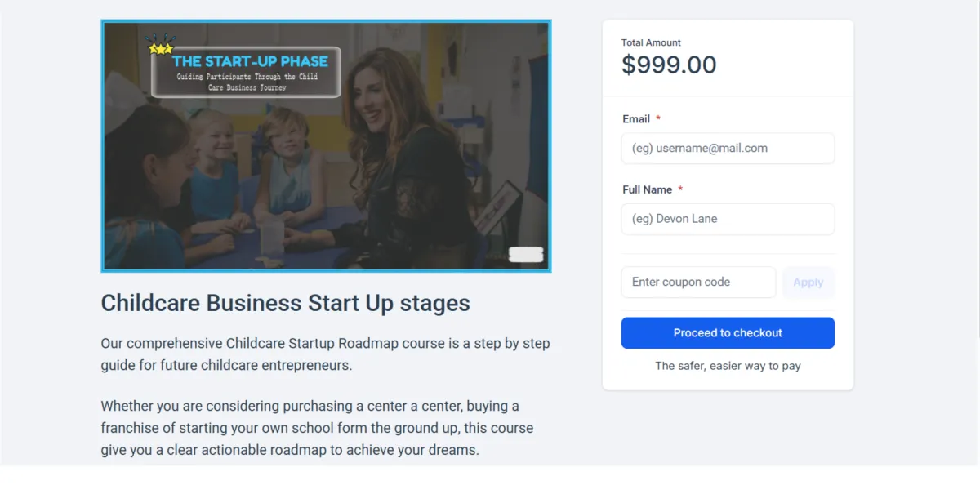Viewport: 980px width, 503px height.
Task: Click the Total Amount label
Action: click(651, 42)
